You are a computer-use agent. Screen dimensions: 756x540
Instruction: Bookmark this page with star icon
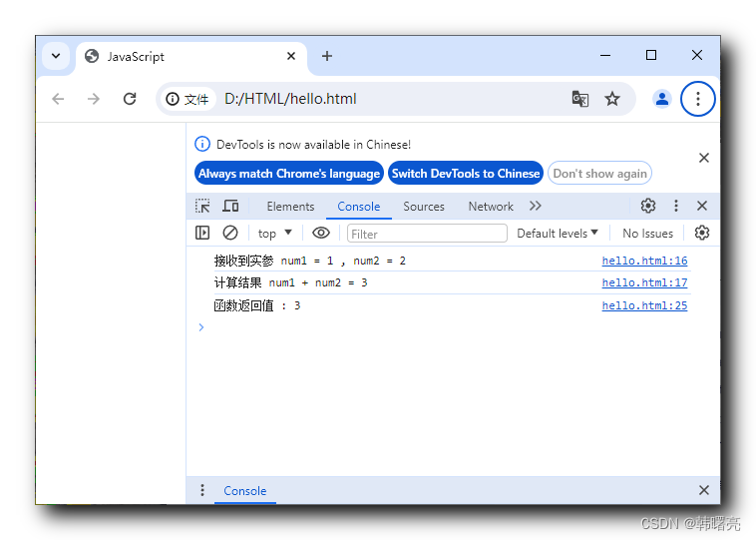point(612,99)
